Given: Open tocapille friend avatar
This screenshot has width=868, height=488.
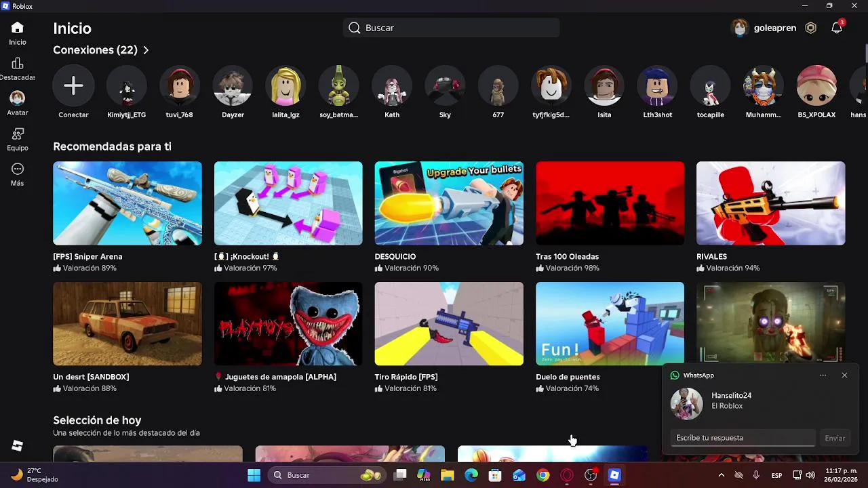Looking at the screenshot, I should click(711, 86).
